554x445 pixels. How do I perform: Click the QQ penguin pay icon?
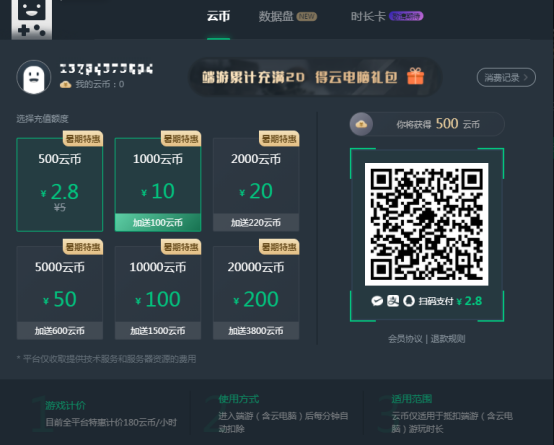(x=409, y=301)
